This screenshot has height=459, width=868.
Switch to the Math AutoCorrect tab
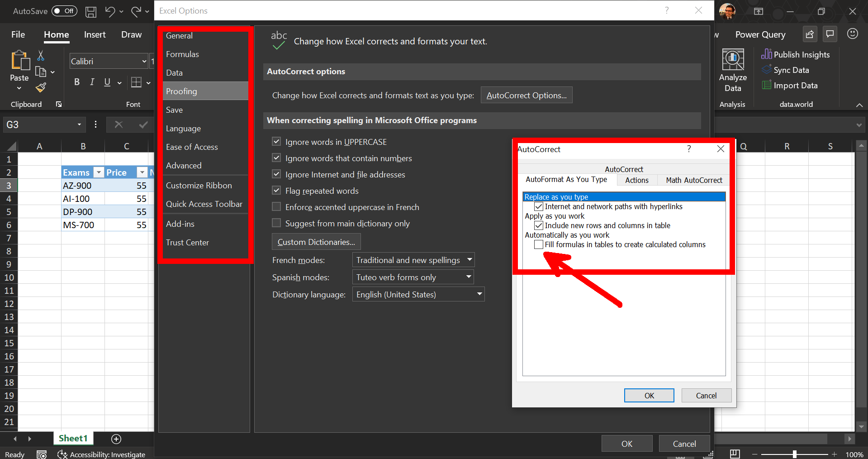pos(693,180)
